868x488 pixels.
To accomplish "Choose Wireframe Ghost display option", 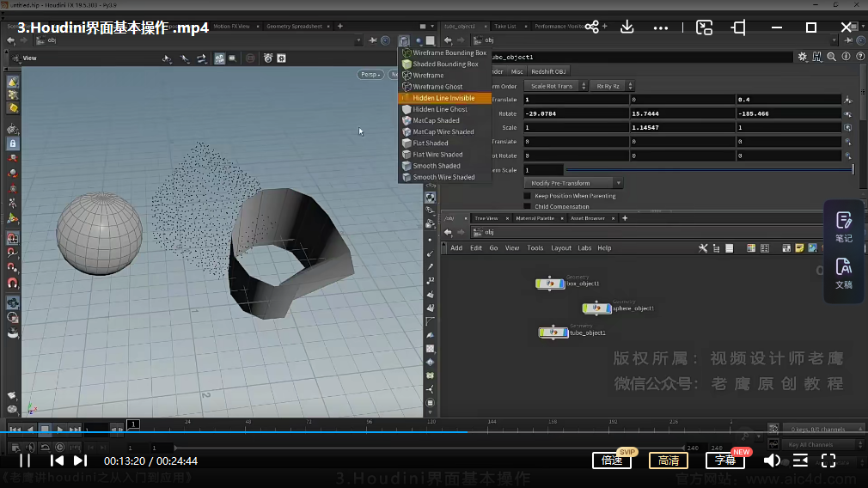I will coord(444,86).
